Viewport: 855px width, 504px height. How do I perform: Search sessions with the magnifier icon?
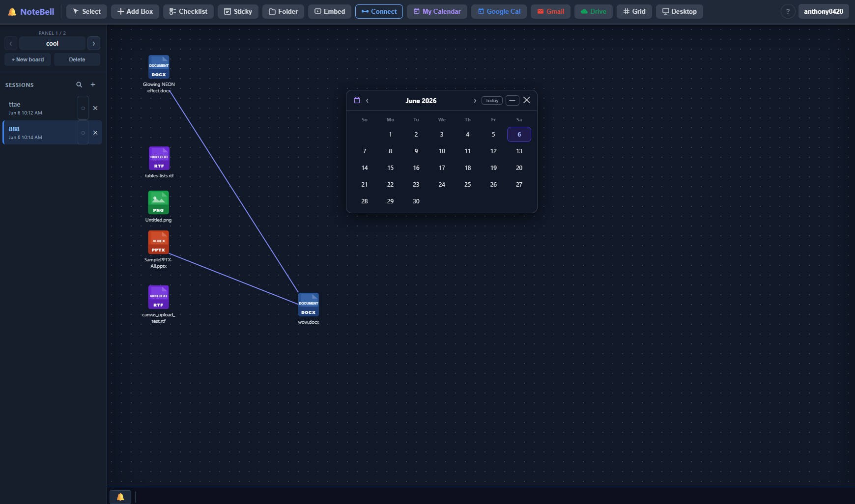(x=79, y=85)
